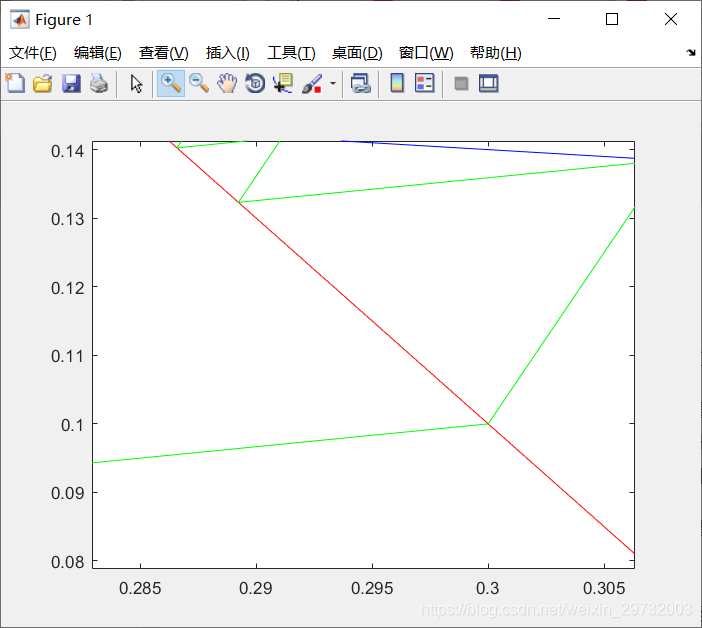Dock the figure using the corner arrow
The image size is (702, 628).
pyautogui.click(x=691, y=52)
